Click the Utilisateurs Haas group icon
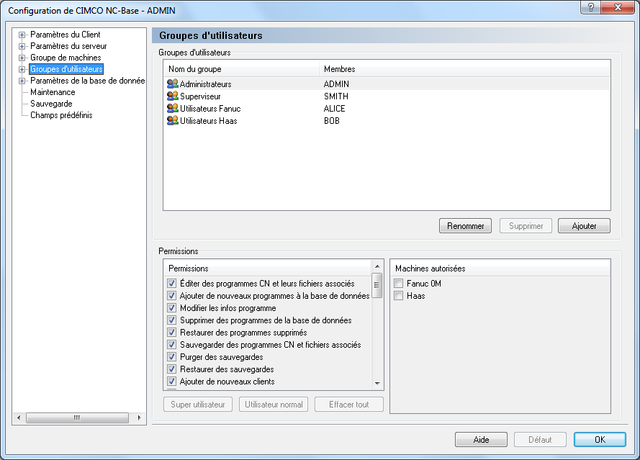 173,120
